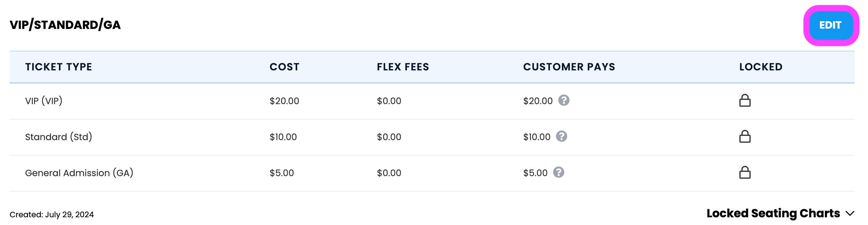Open the Locked Seating Charts label
The width and height of the screenshot is (868, 225).
coord(773,213)
